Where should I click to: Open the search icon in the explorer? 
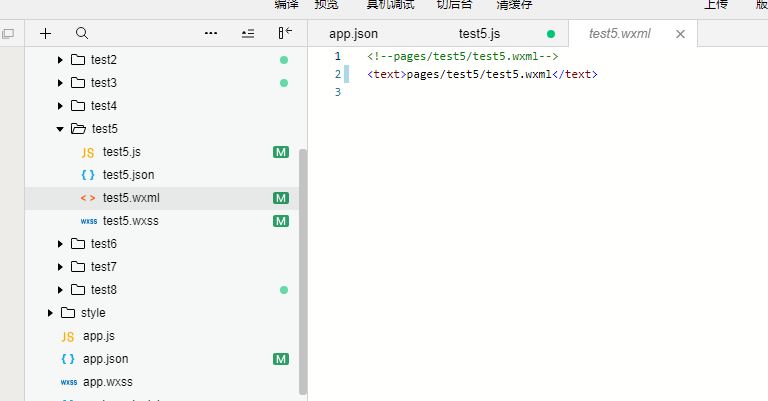click(x=82, y=33)
